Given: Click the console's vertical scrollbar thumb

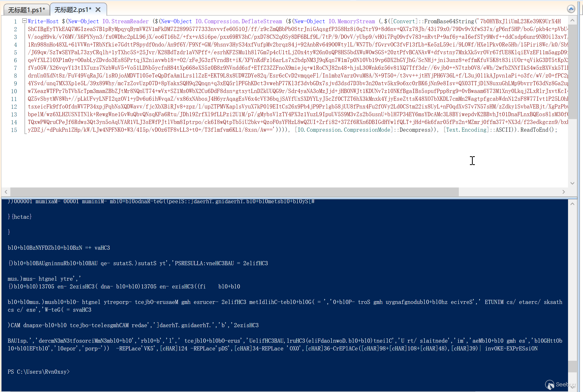Looking at the screenshot, I should [x=572, y=366].
